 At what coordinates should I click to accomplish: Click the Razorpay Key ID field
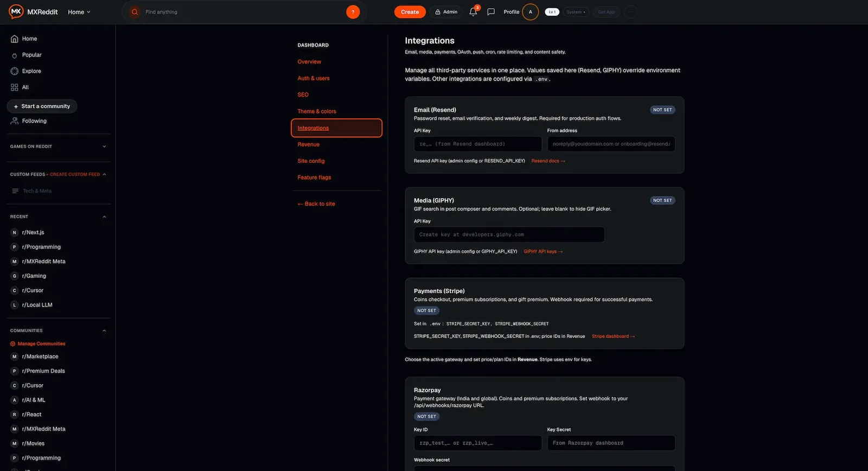477,443
